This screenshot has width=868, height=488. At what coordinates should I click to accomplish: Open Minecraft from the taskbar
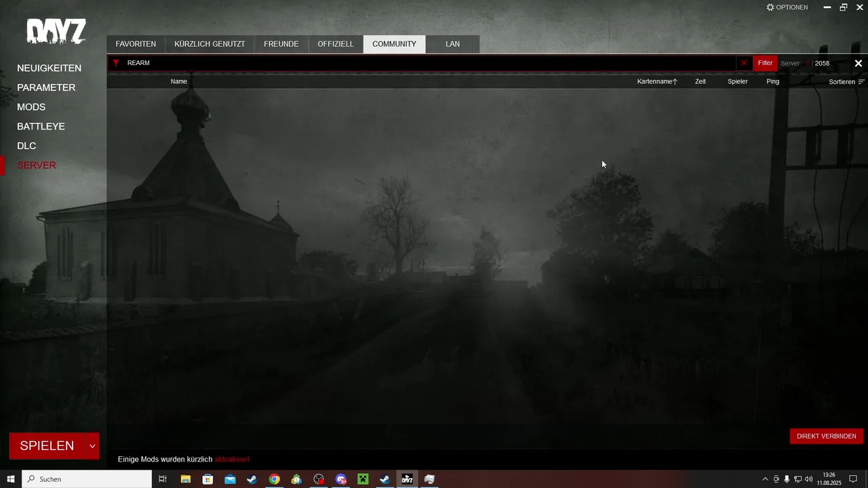363,479
